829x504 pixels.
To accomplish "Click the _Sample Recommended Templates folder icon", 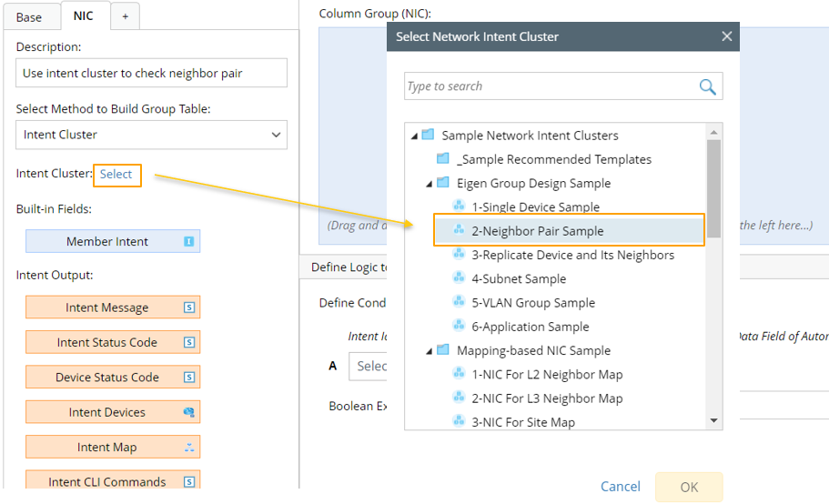I will [x=443, y=159].
